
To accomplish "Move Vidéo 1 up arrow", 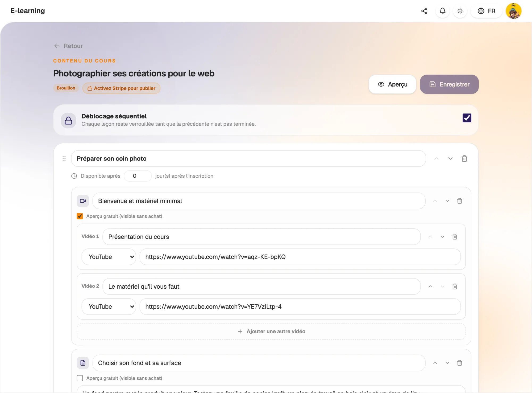I will 430,237.
